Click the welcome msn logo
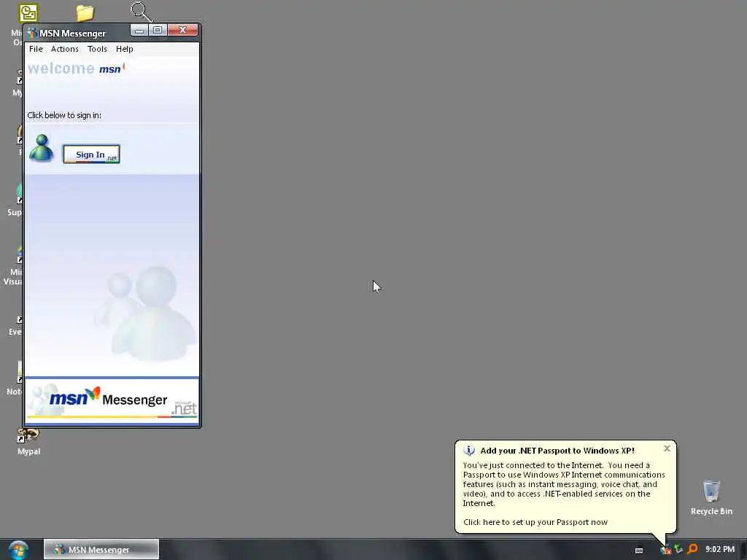 (76, 69)
